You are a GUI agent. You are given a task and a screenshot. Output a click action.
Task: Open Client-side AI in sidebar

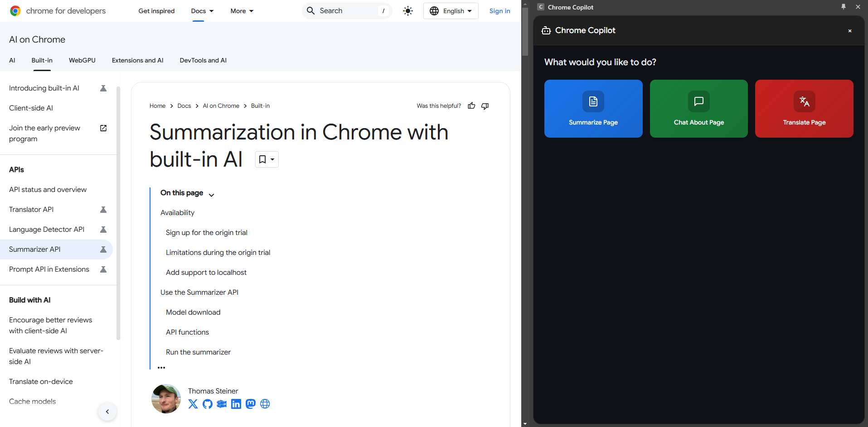[31, 108]
